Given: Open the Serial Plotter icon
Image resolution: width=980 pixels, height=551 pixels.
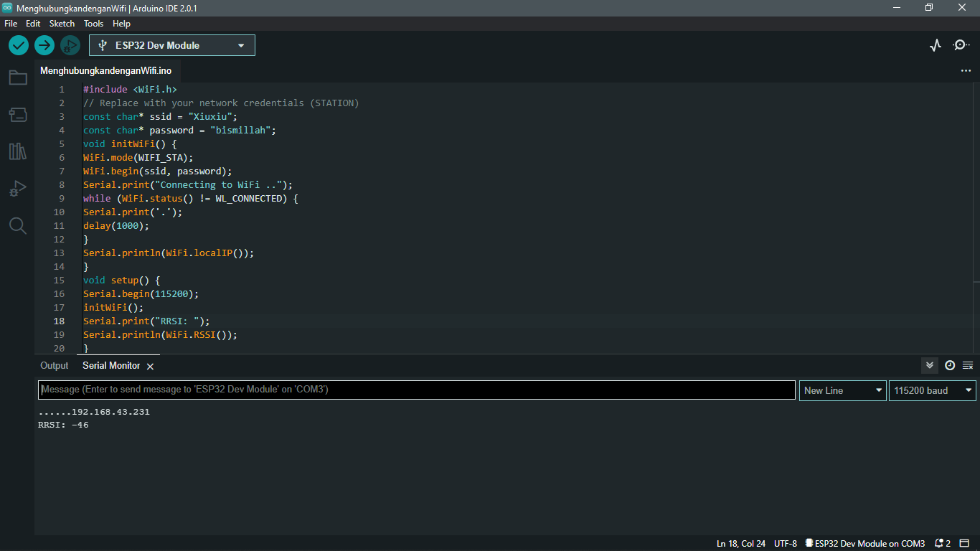Looking at the screenshot, I should pyautogui.click(x=935, y=44).
